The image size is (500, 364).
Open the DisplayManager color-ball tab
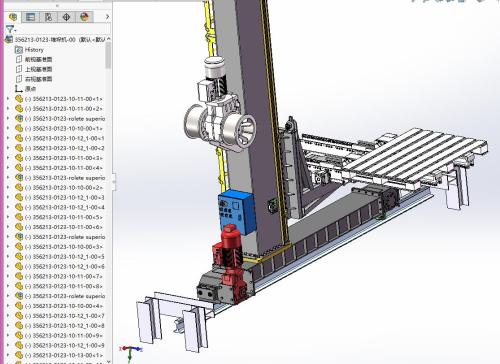tap(84, 17)
